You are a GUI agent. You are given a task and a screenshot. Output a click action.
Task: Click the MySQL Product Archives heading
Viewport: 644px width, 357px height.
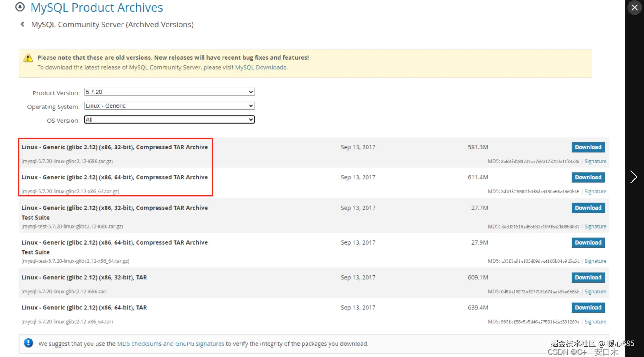click(96, 7)
